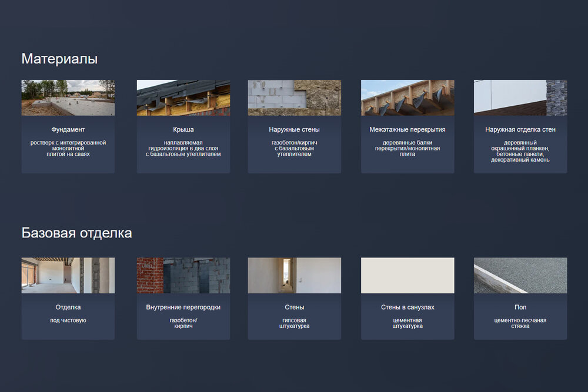This screenshot has height=392, width=588.
Task: Select the Стены в санузлах title
Action: [407, 307]
